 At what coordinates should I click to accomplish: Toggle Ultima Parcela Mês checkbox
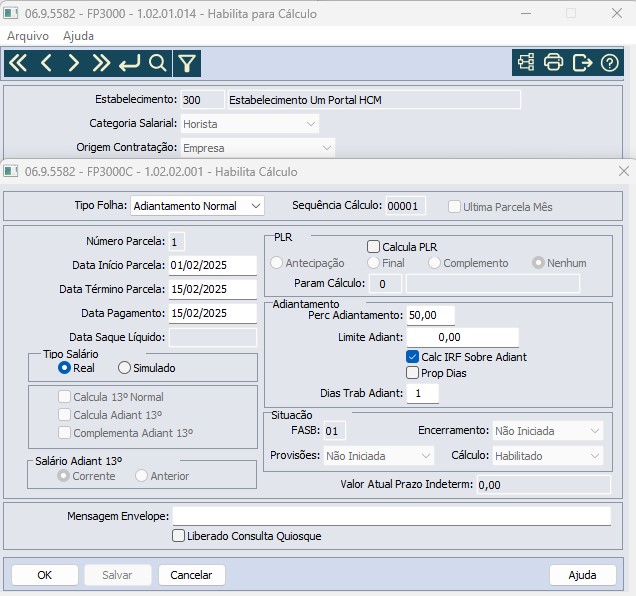(454, 207)
